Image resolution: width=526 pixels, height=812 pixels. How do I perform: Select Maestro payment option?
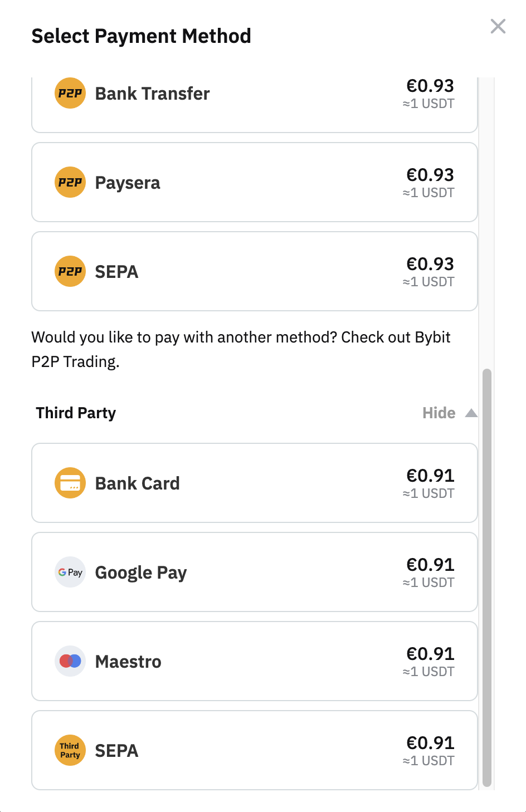click(255, 661)
